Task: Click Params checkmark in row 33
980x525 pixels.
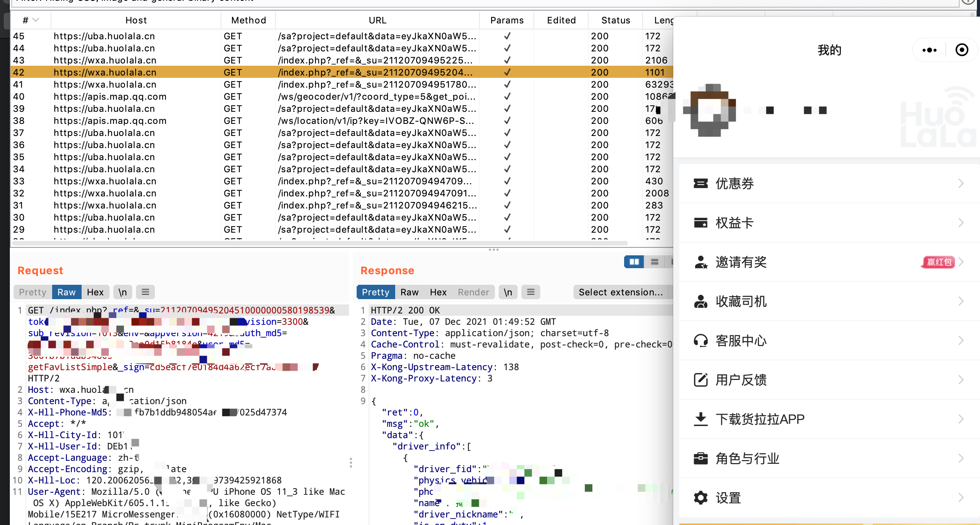Action: pos(507,181)
